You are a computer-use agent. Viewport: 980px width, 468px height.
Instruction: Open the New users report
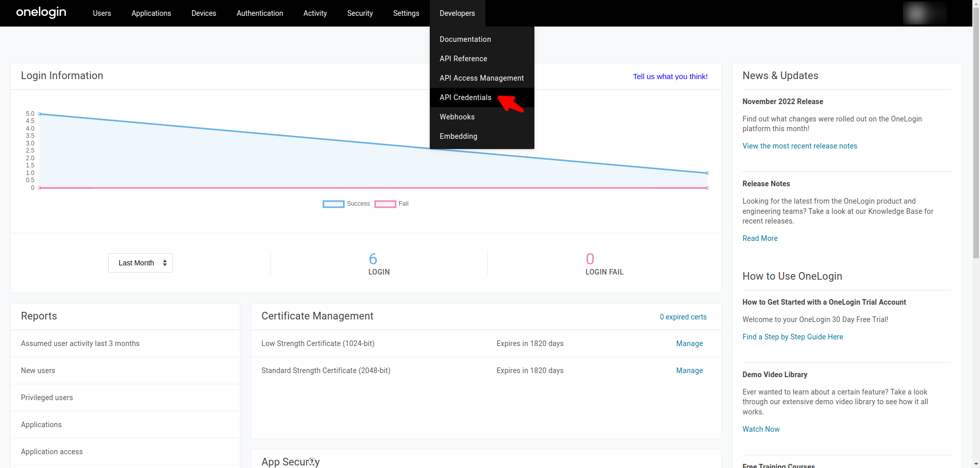pos(125,371)
